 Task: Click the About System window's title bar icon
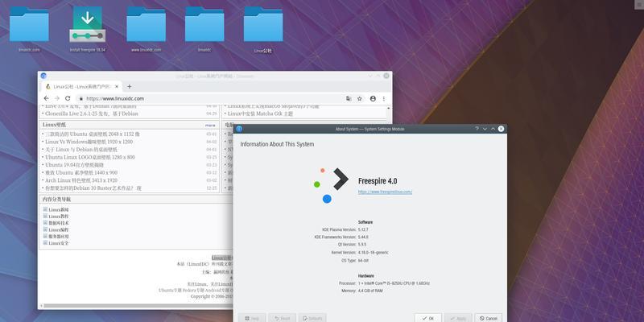coord(239,129)
